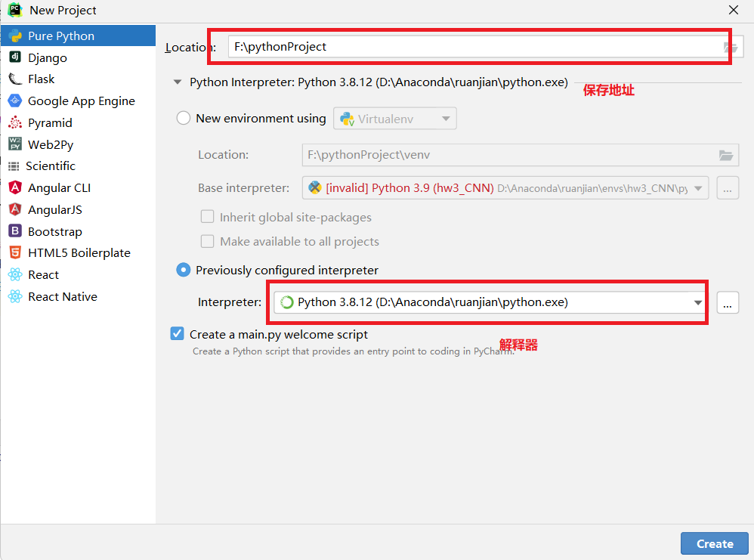Choose Pyramid project type
Screen dimensions: 754x560
pos(78,122)
